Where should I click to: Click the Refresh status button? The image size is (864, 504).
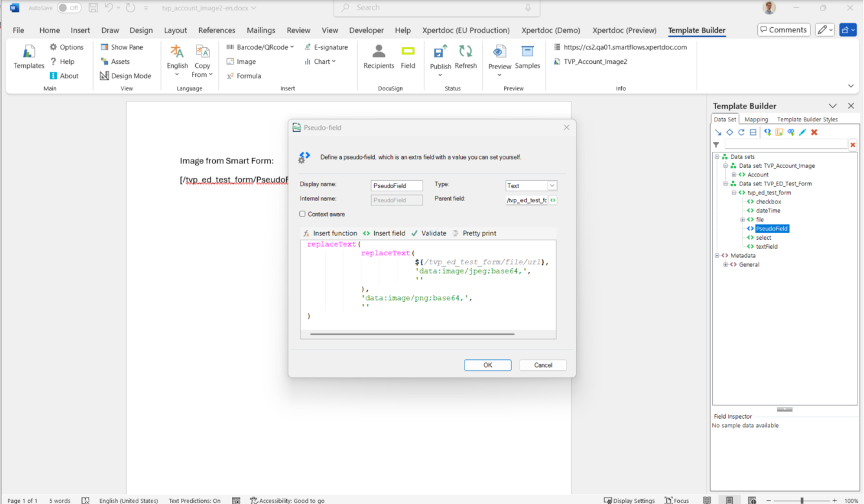tap(465, 58)
